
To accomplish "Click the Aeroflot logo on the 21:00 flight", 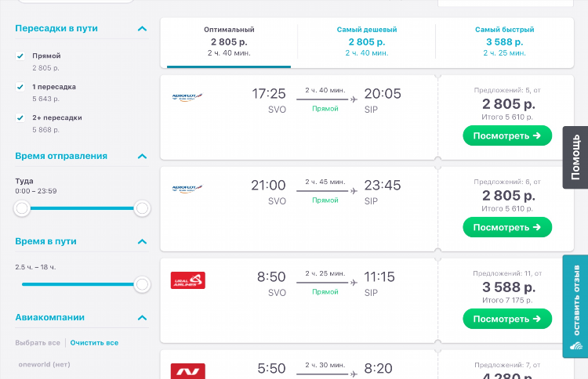I will [187, 189].
